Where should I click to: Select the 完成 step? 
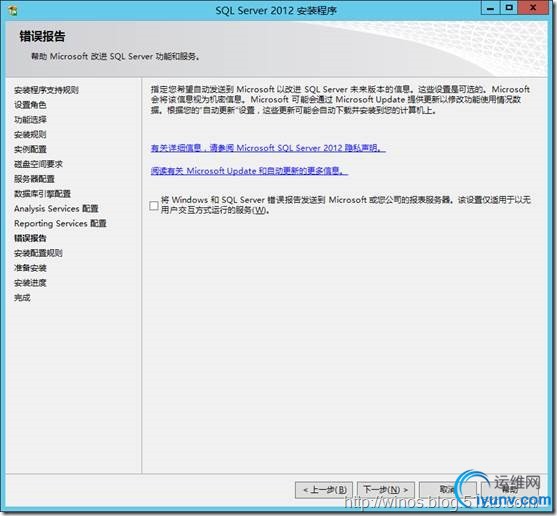pyautogui.click(x=22, y=298)
